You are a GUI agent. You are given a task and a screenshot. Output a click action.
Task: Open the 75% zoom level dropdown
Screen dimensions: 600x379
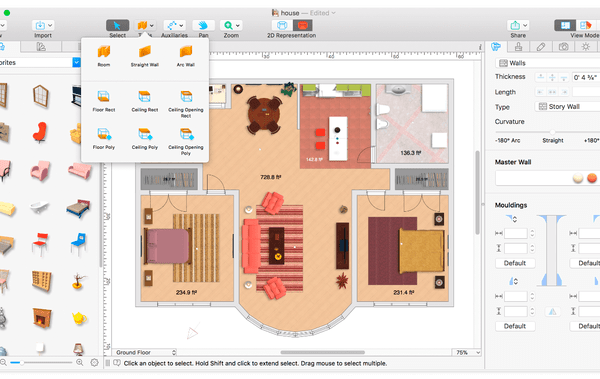pyautogui.click(x=466, y=352)
